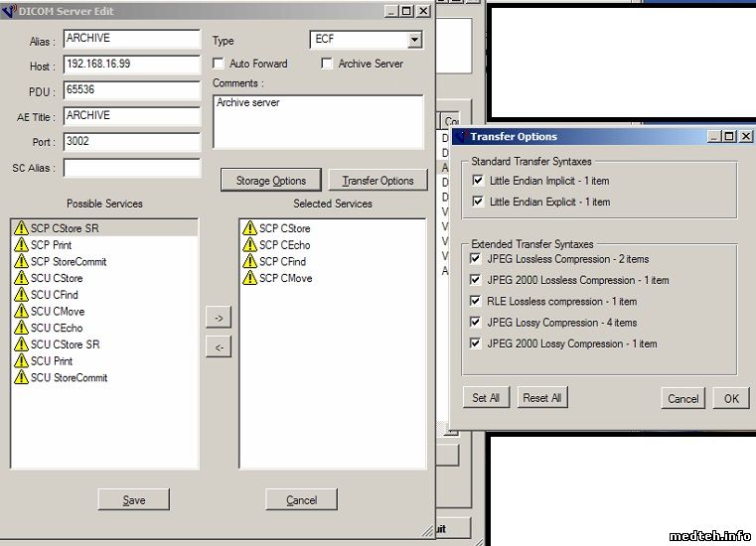Click the remove-service left arrow button
Image resolution: width=756 pixels, height=546 pixels.
(220, 346)
